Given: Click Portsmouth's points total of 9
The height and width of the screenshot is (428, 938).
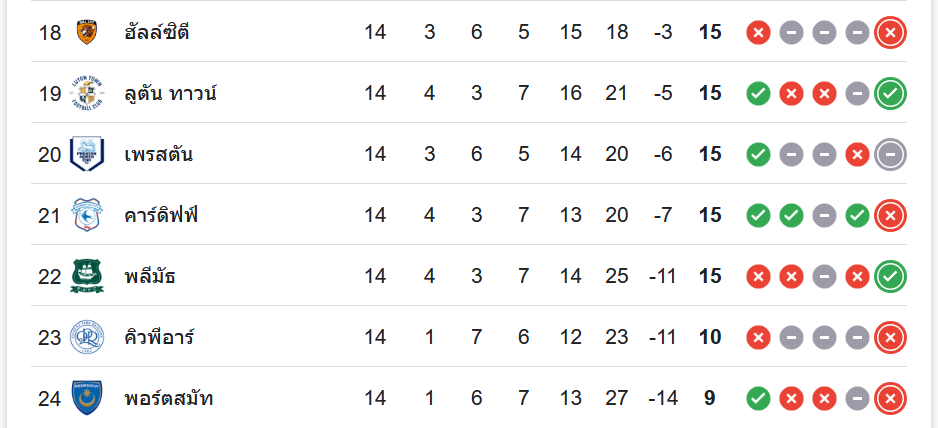Looking at the screenshot, I should tap(709, 398).
